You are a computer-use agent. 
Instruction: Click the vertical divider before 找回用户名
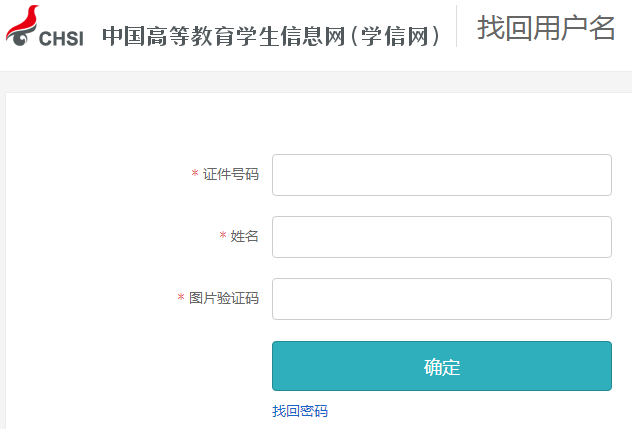[456, 26]
